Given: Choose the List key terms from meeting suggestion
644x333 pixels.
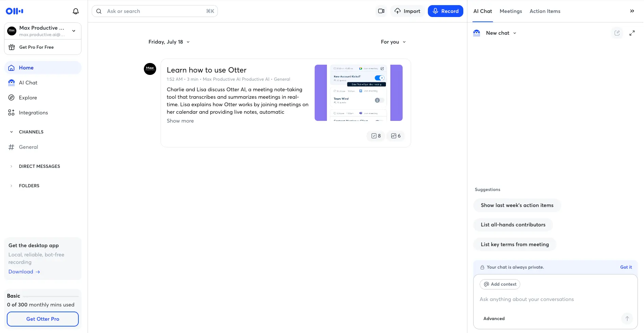Looking at the screenshot, I should (x=515, y=244).
